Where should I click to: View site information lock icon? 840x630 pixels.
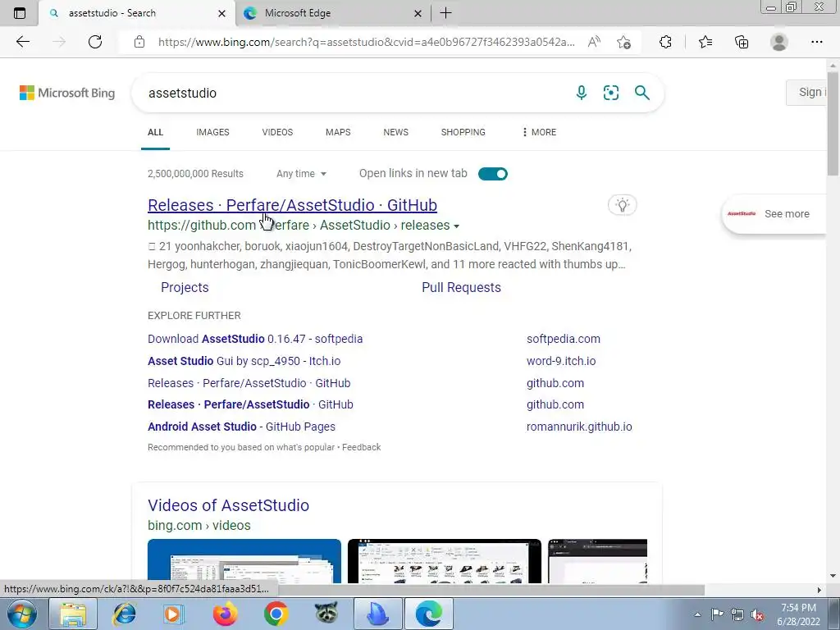tap(139, 42)
